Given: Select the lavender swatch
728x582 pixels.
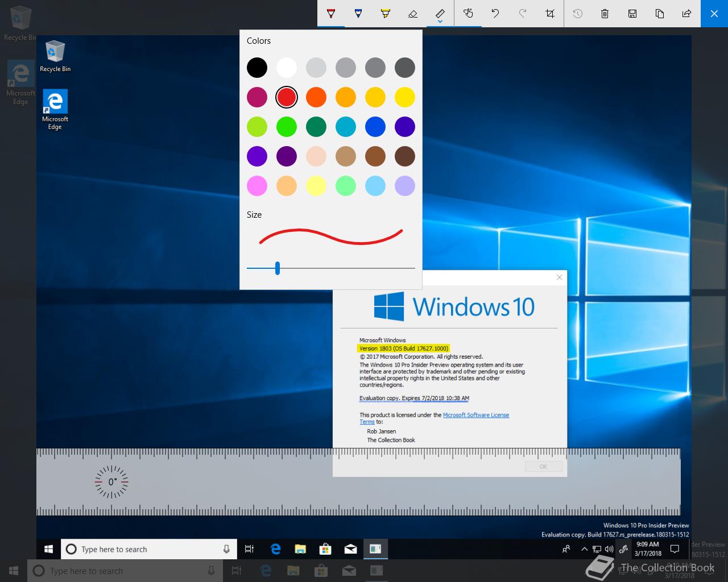Looking at the screenshot, I should [x=405, y=186].
